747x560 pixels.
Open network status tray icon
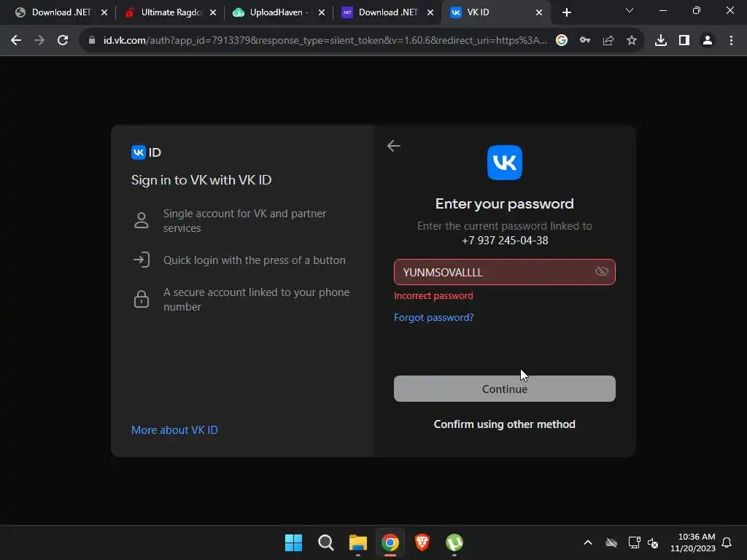(x=634, y=542)
